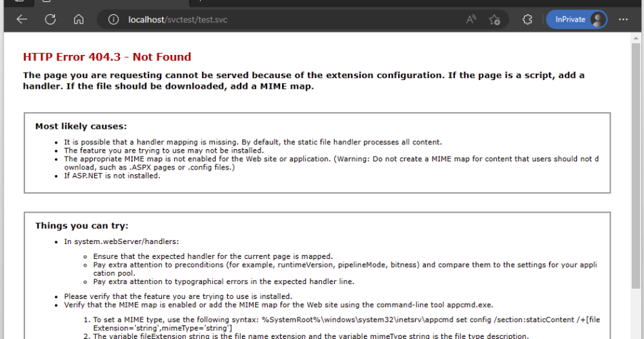Click the vertical scrollbar thumb
This screenshot has height=339, width=644.
635,163
